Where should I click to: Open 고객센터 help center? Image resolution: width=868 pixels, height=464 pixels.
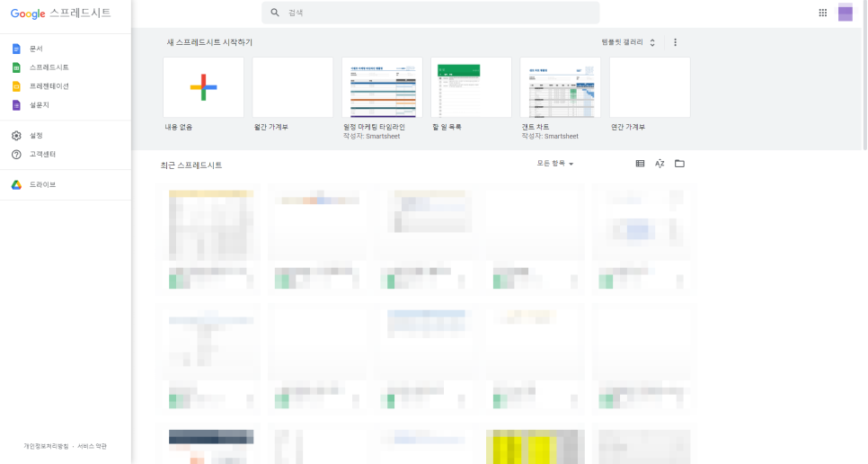pos(42,155)
